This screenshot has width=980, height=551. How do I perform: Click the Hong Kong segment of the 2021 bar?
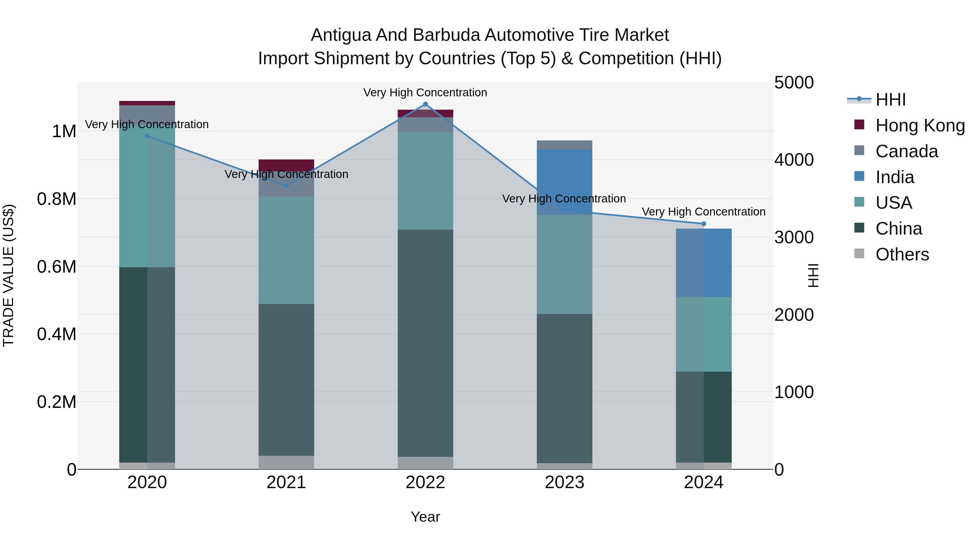(x=286, y=165)
